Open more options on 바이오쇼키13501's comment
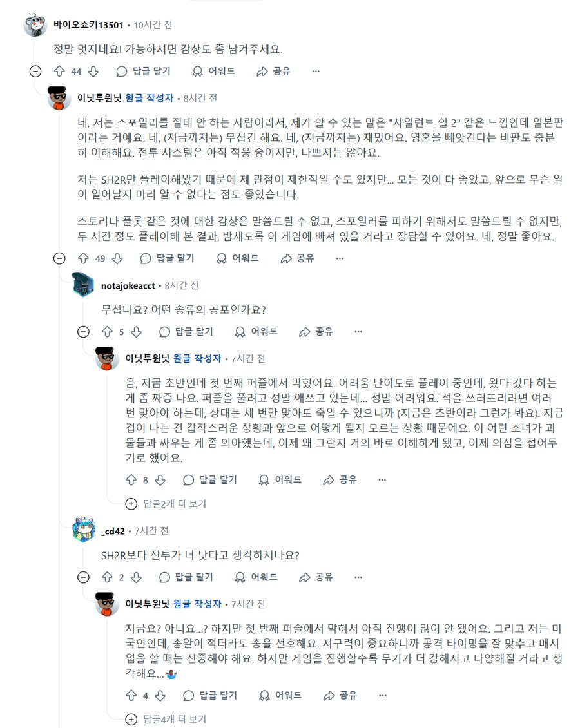Image resolution: width=580 pixels, height=728 pixels. click(x=316, y=72)
